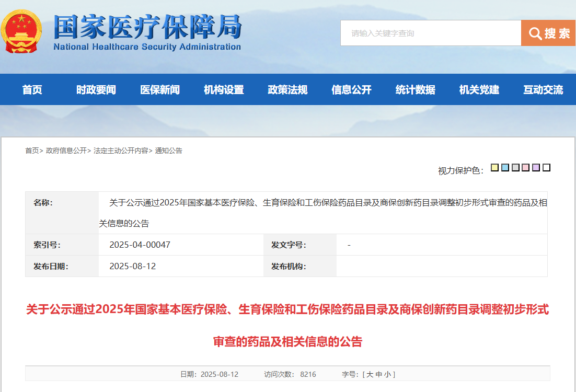Image resolution: width=576 pixels, height=392 pixels.
Task: Open the 首页 navigation menu item
Action: click(32, 90)
